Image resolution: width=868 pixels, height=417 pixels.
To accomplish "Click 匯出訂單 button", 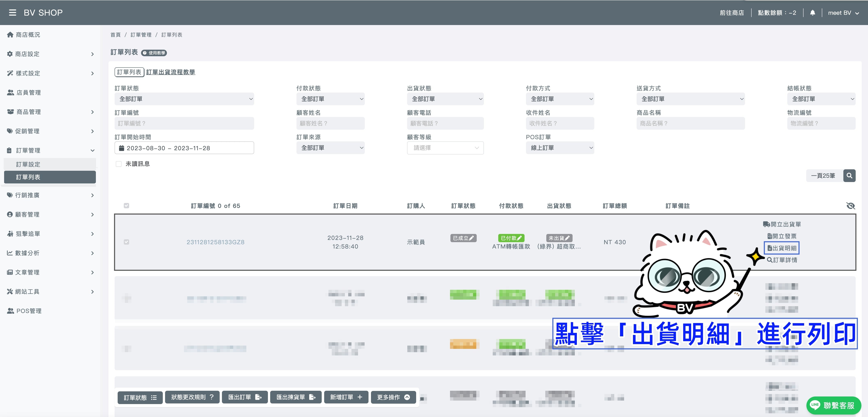I will coord(245,397).
